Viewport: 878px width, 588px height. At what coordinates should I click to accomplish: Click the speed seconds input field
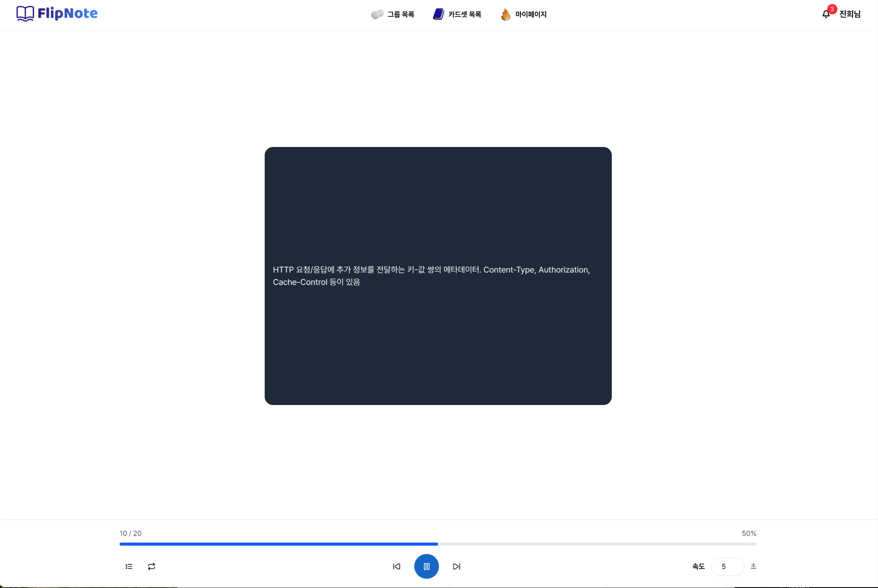pos(727,567)
